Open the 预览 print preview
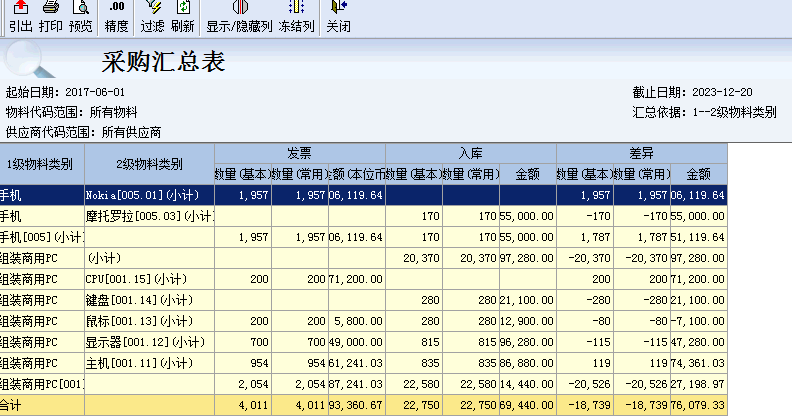 81,17
